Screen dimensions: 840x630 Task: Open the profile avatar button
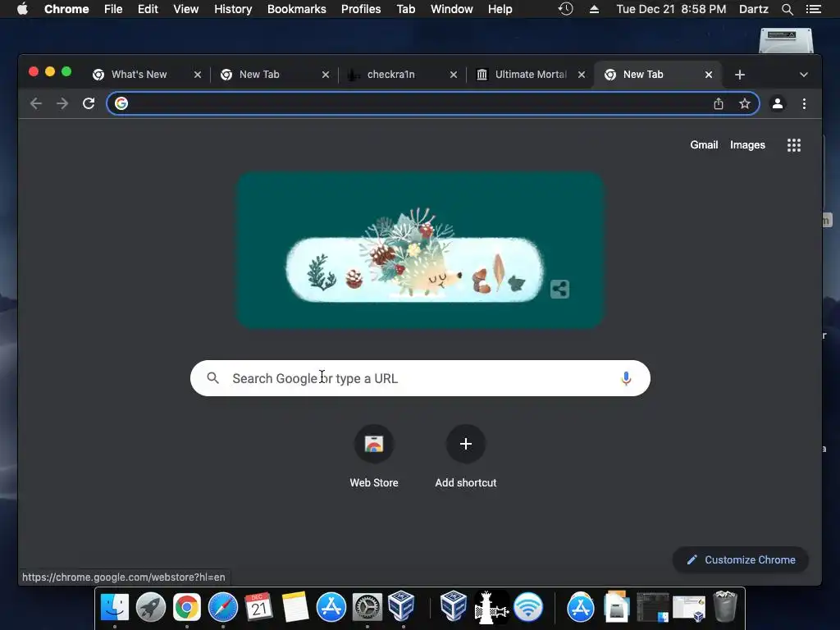[x=778, y=103]
